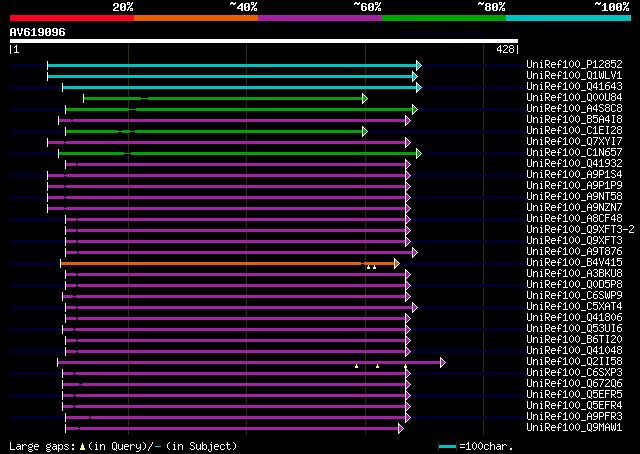Select the UniRef100_A8CF48 label
The height and width of the screenshot is (454, 640).
click(x=574, y=218)
